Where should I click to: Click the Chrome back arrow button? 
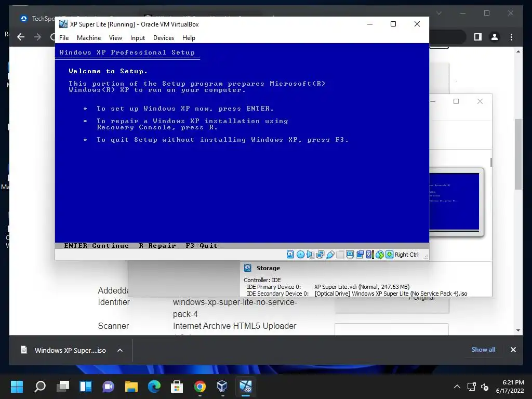click(21, 37)
